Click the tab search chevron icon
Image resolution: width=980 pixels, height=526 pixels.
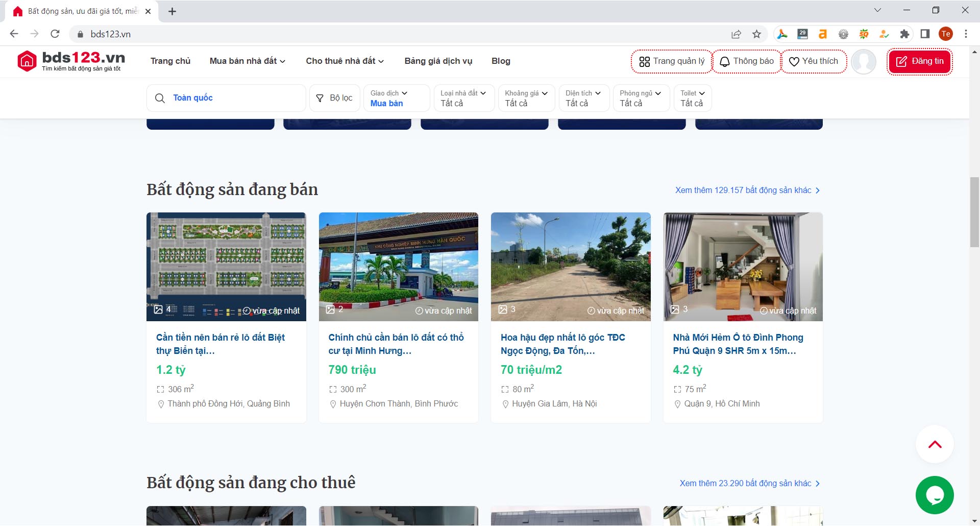pyautogui.click(x=877, y=10)
